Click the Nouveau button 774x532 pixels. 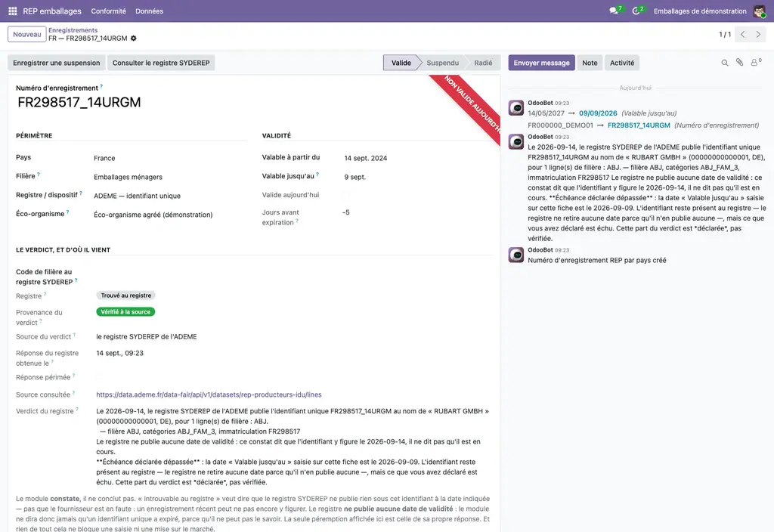27,35
